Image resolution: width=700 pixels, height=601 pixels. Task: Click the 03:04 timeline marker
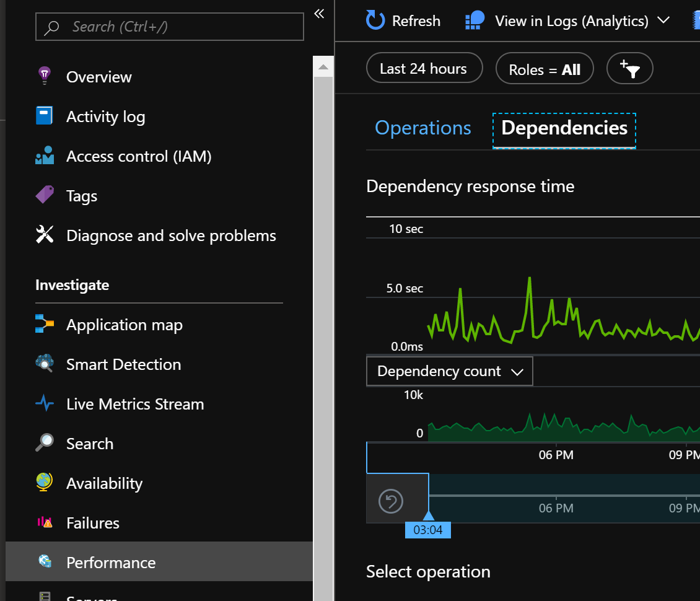(x=427, y=530)
